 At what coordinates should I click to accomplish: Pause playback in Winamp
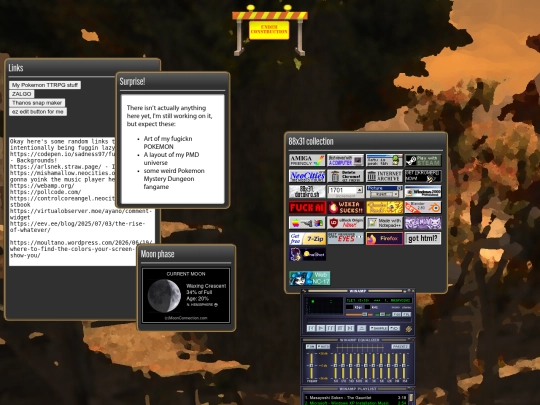[x=330, y=328]
